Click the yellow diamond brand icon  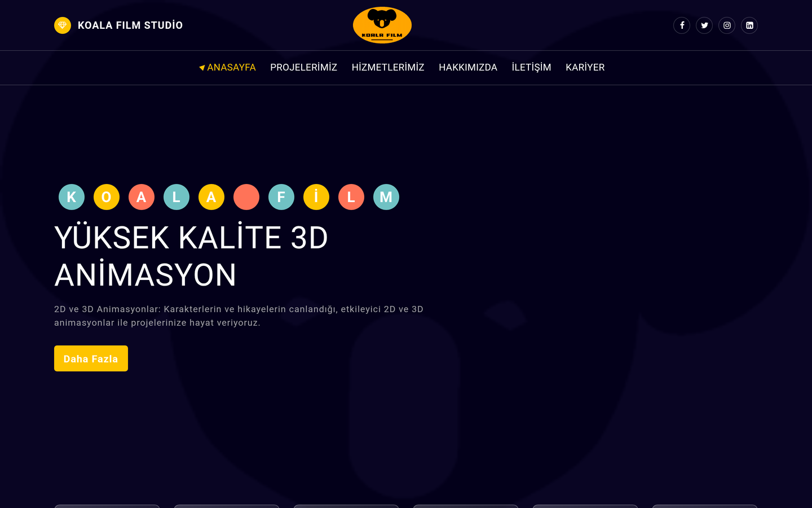point(63,25)
